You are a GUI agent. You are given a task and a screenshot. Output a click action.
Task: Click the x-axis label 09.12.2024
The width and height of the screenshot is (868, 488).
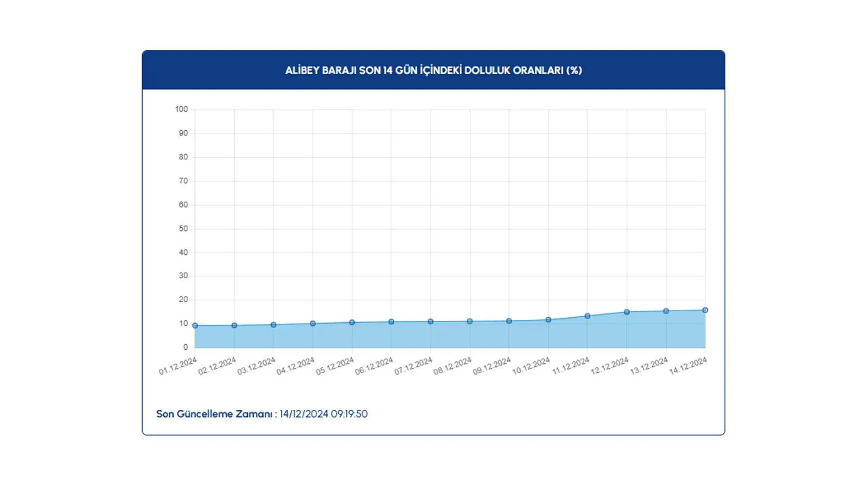492,366
